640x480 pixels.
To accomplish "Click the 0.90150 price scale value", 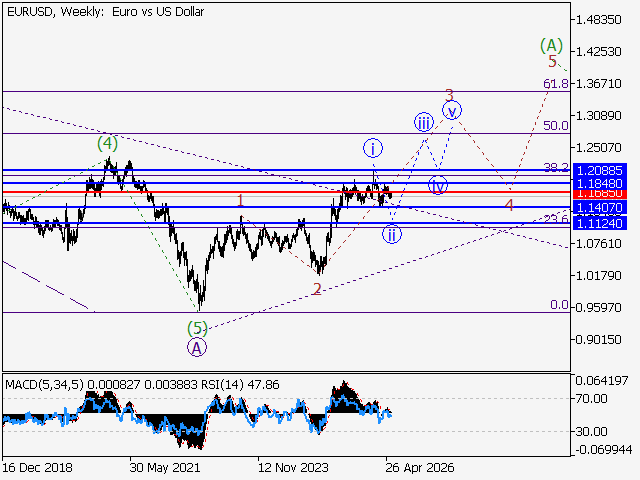I will pyautogui.click(x=598, y=340).
